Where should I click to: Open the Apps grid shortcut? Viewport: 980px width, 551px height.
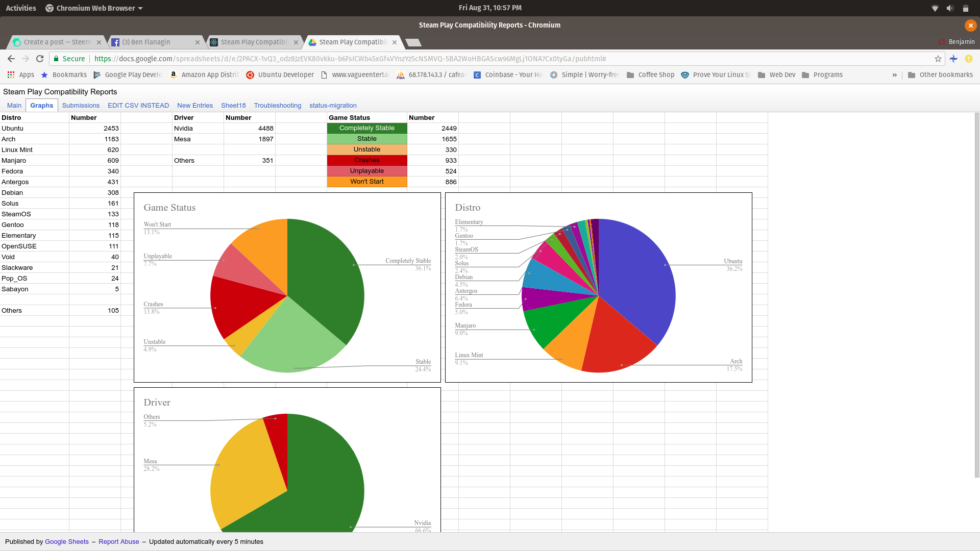(20, 74)
